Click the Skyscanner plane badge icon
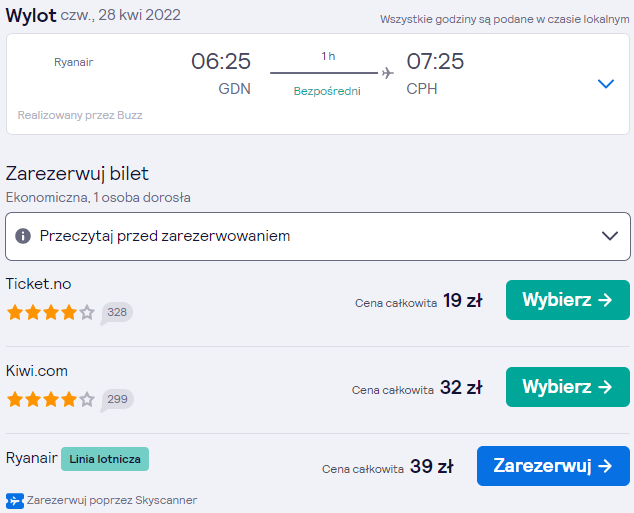634x513 pixels. (15, 501)
